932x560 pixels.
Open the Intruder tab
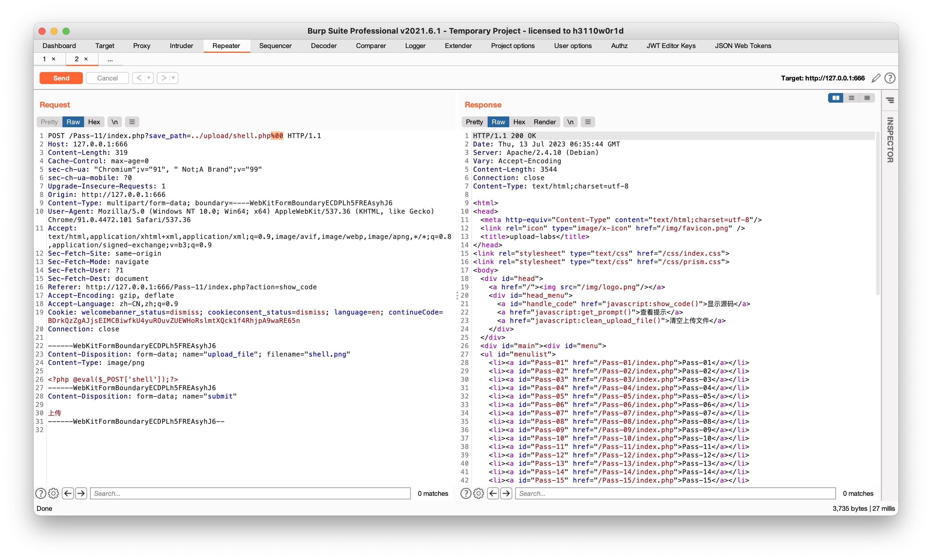[181, 46]
